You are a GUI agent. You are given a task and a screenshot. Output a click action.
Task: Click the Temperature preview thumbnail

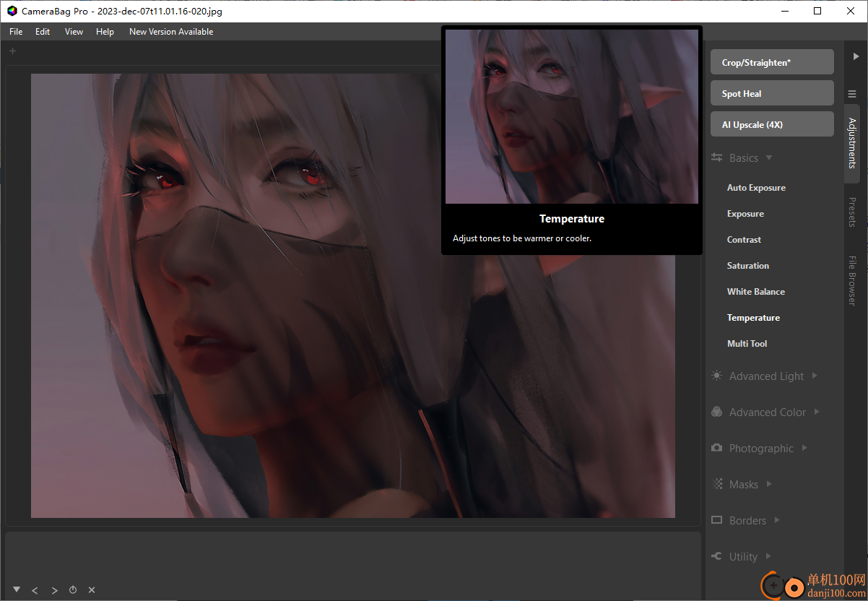point(572,116)
